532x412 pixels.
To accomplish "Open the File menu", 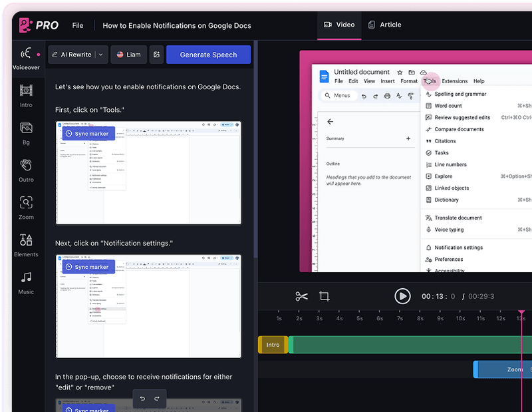I will point(78,25).
